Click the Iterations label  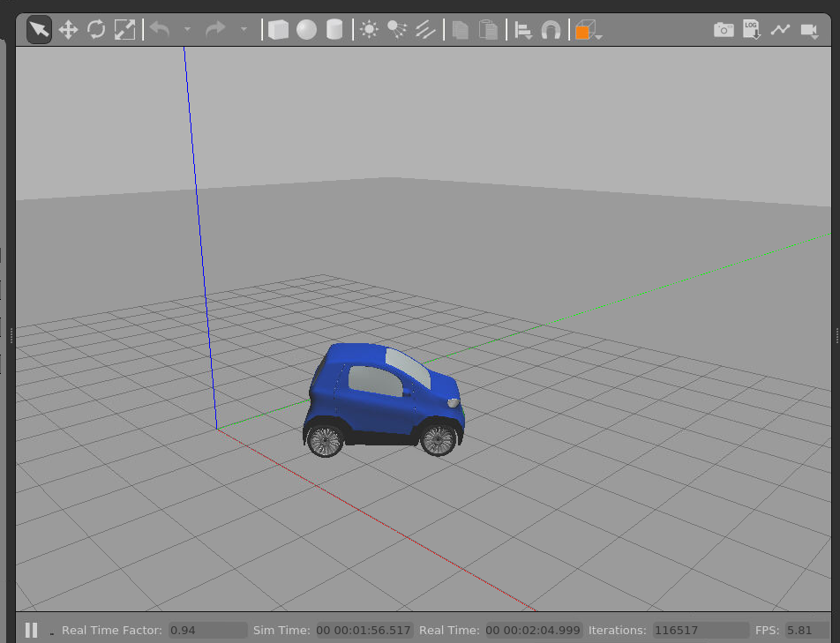[617, 630]
